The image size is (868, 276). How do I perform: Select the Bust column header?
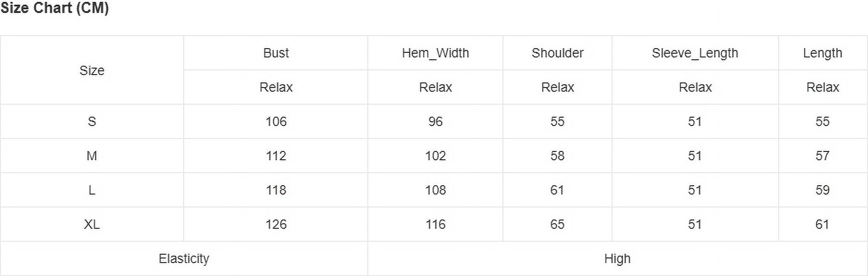pos(276,53)
